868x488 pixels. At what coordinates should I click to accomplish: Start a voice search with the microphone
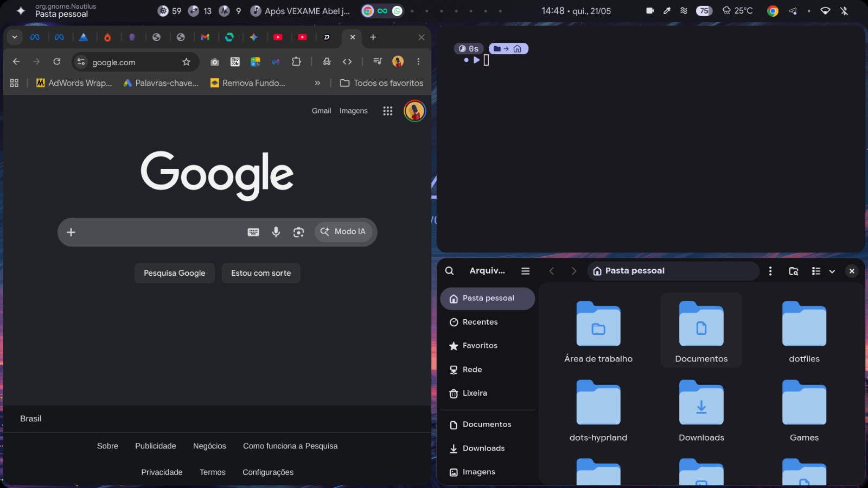(x=276, y=232)
